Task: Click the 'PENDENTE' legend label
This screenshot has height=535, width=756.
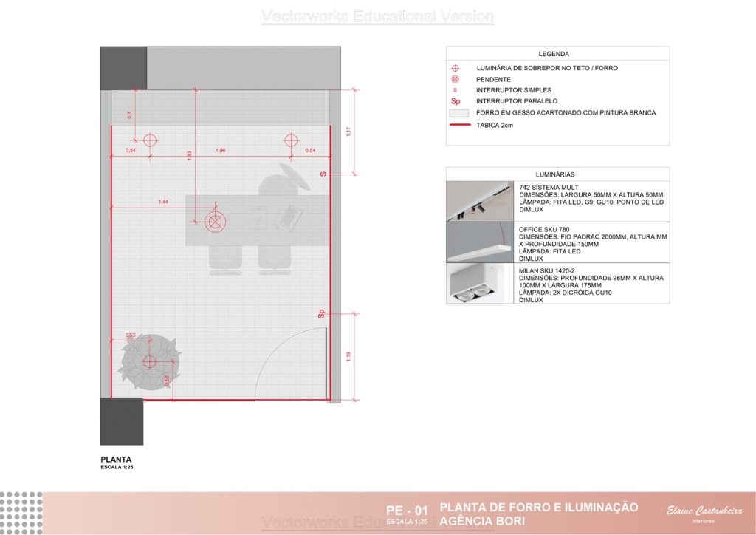Action: click(x=493, y=80)
